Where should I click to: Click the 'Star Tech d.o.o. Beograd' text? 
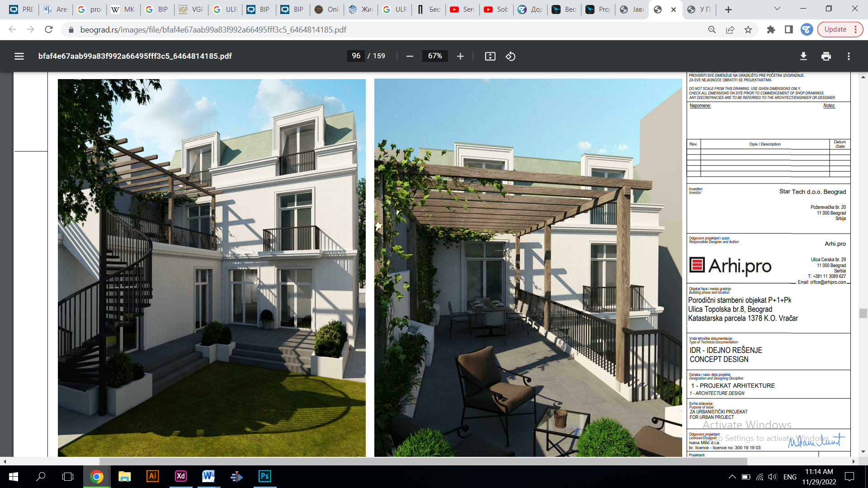point(812,192)
